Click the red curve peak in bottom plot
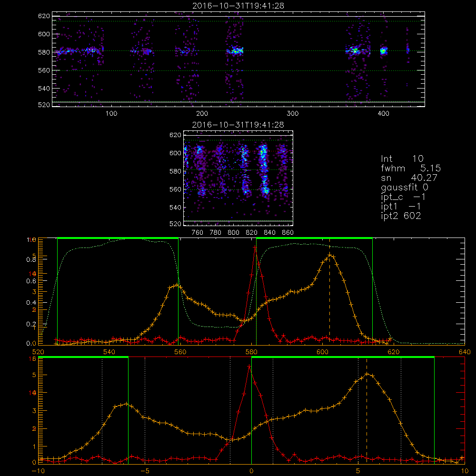The height and width of the screenshot is (476, 476). 249,367
